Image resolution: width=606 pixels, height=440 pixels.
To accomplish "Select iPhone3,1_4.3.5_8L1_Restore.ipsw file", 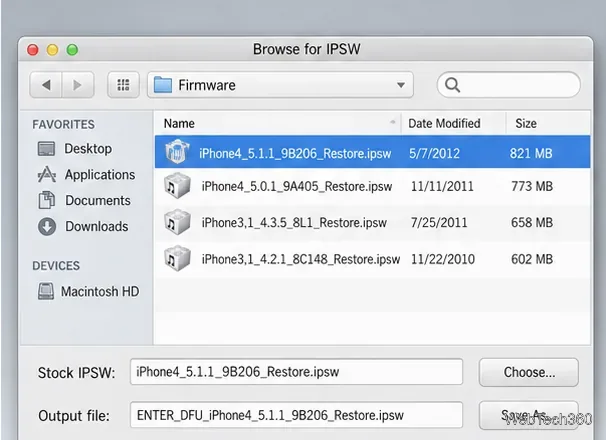I will 373,223.
